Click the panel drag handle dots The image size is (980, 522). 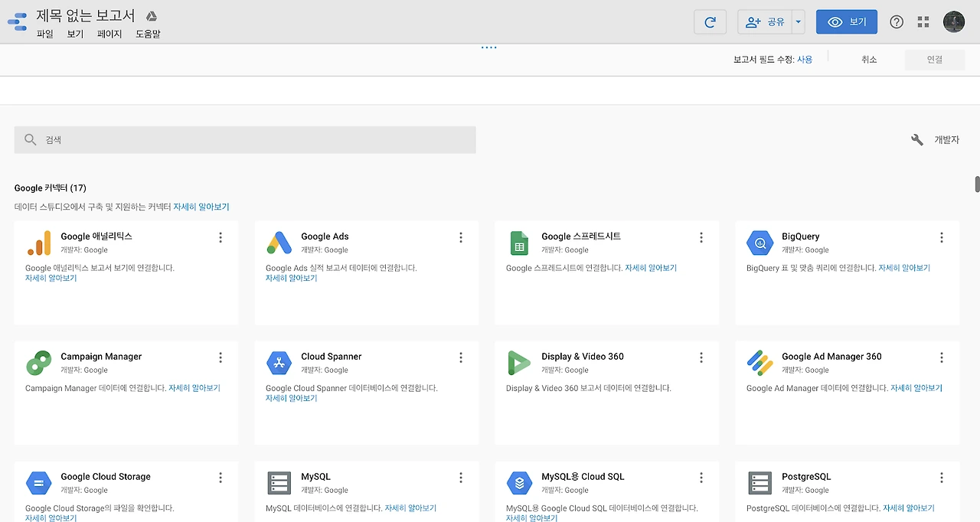click(x=489, y=47)
